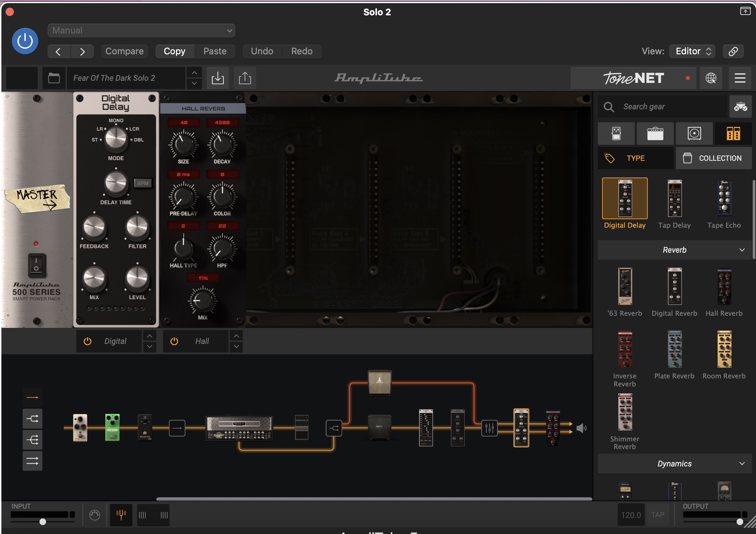Select the '63 Reverb gear item
Image resolution: width=756 pixels, height=534 pixels.
click(x=625, y=292)
